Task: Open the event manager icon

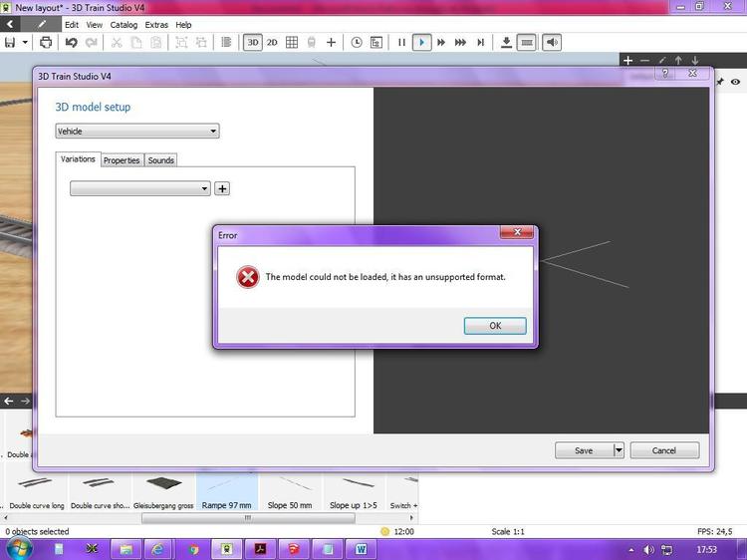Action: (x=375, y=43)
